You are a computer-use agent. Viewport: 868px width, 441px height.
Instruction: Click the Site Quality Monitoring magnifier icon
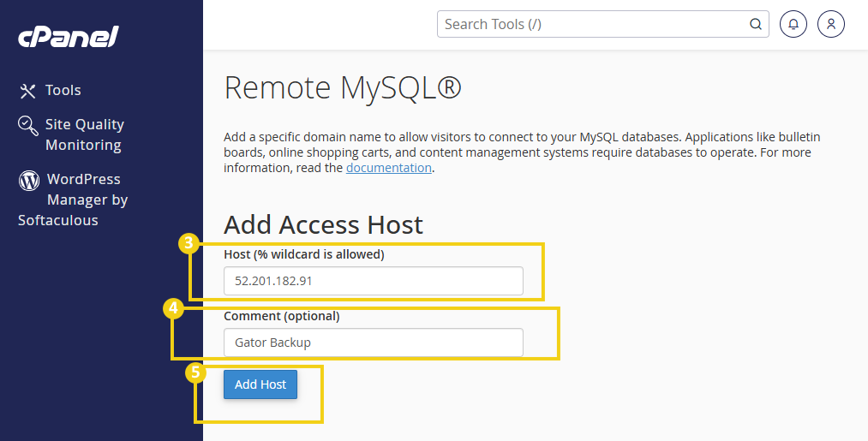(x=28, y=126)
